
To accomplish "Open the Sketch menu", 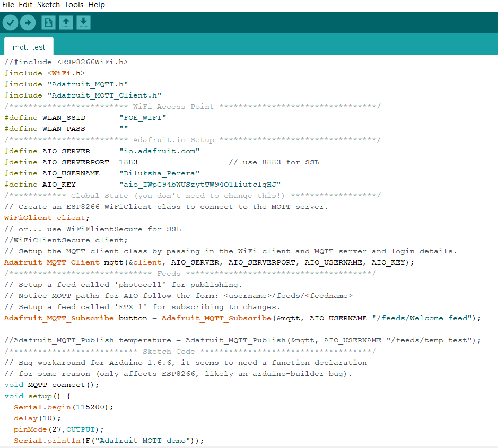I will [x=48, y=5].
